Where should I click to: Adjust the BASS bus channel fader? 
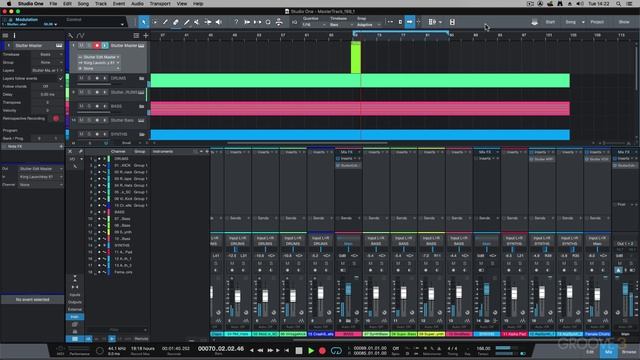(x=348, y=289)
